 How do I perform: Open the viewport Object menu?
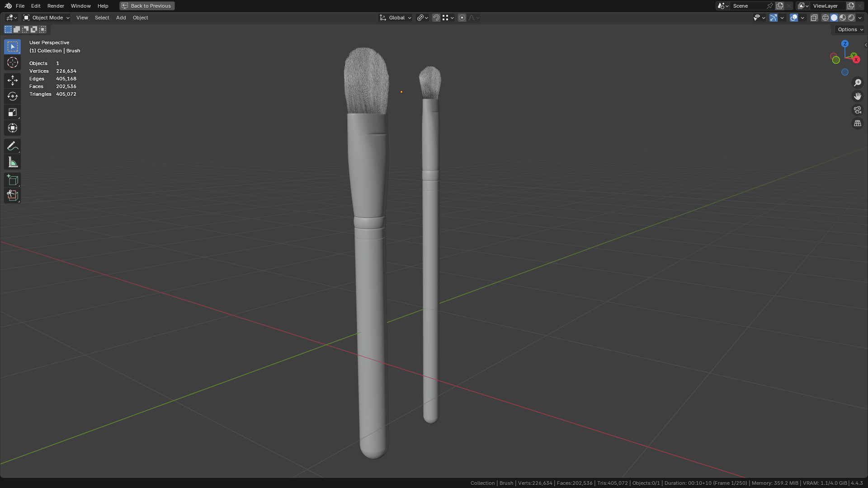(141, 18)
